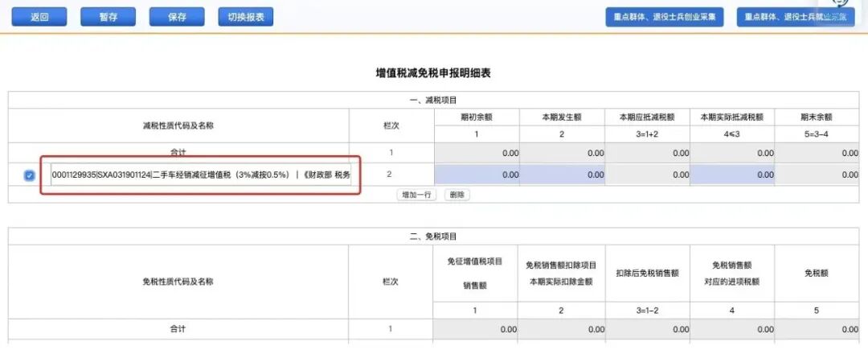This screenshot has height=350, width=868.
Task: Click the 免税额 column header
Action: coord(817,273)
